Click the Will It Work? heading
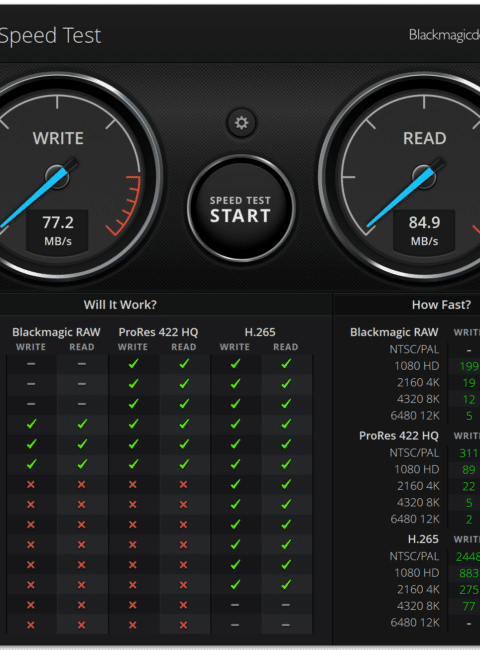Viewport: 480px width, 650px height. [x=120, y=305]
